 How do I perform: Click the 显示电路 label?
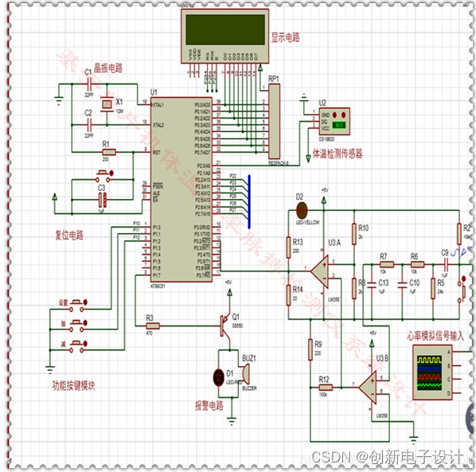click(x=285, y=37)
